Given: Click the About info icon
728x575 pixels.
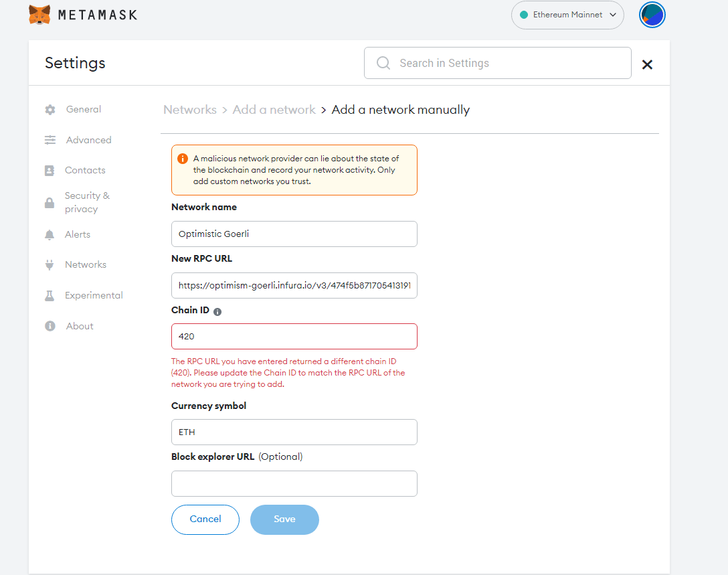Looking at the screenshot, I should point(50,326).
